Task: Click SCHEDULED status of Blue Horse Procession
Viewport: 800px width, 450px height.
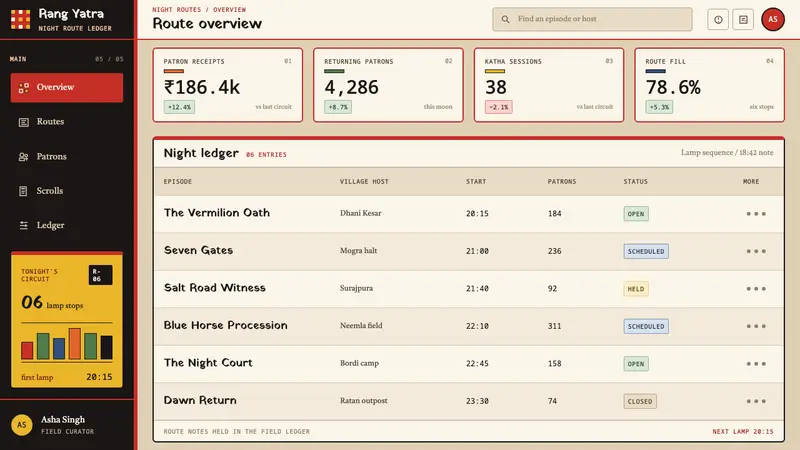Action: 646,326
